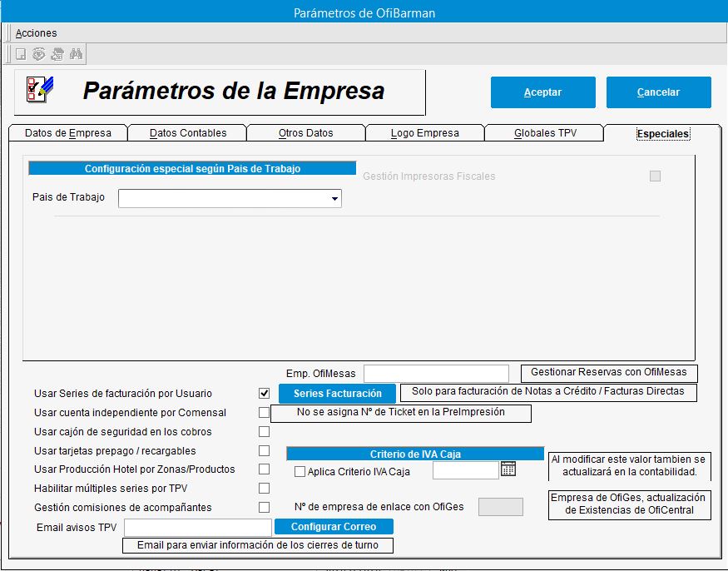Go to Logo Empresa tab
The image size is (728, 571).
425,133
